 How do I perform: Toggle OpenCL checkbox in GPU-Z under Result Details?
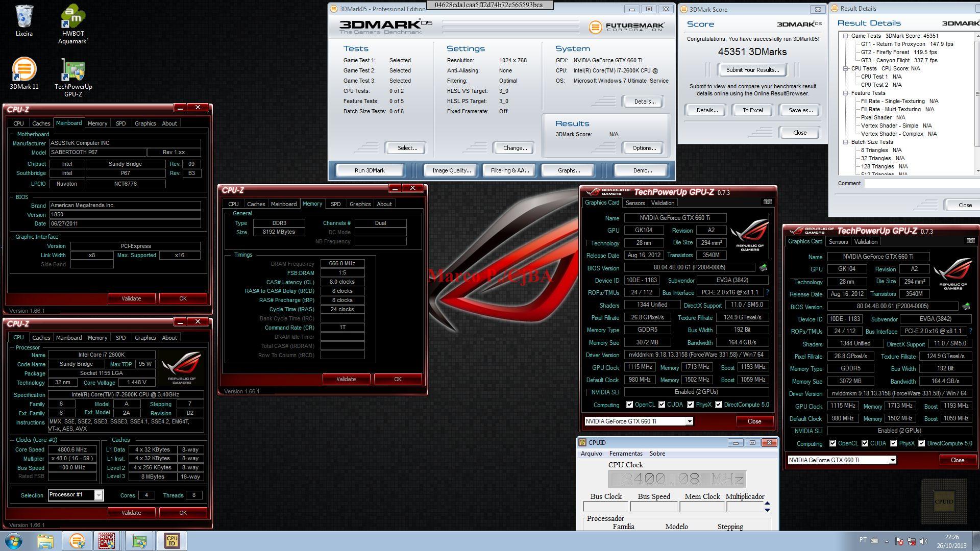click(x=833, y=443)
